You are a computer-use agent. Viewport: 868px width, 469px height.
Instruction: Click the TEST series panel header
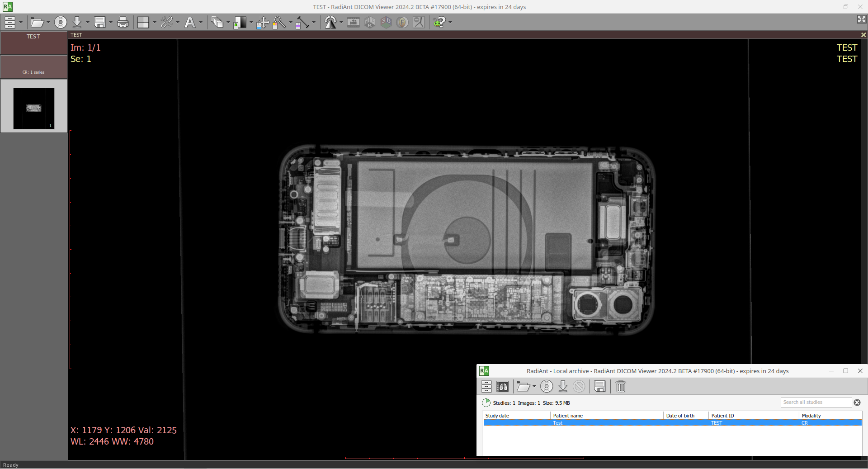(33, 37)
